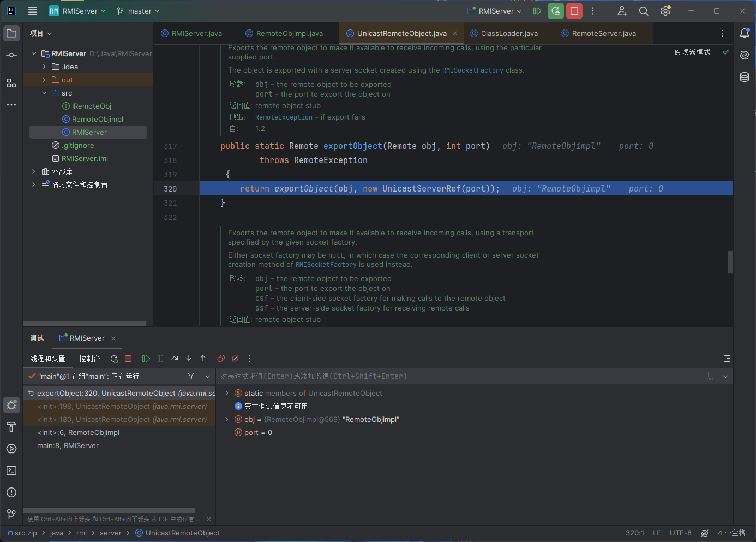
Task: Close the RMIServer debug session tab
Action: (x=113, y=338)
